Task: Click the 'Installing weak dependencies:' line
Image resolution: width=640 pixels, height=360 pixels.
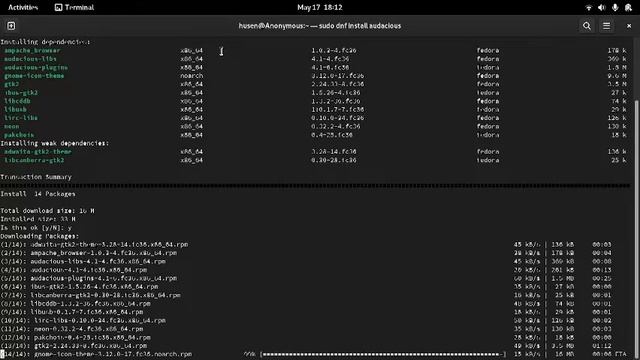Action: (55, 143)
